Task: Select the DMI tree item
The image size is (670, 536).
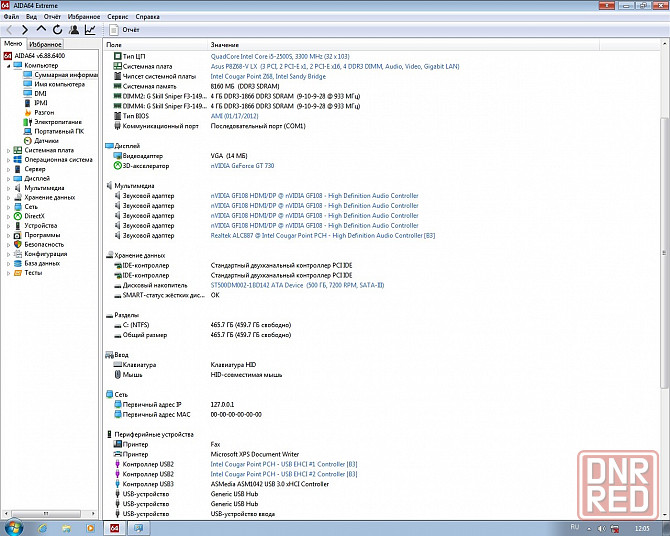Action: [41, 94]
